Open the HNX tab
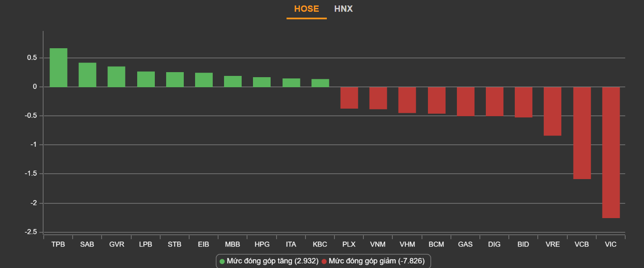Viewport: 644px width, 268px height. [x=343, y=9]
